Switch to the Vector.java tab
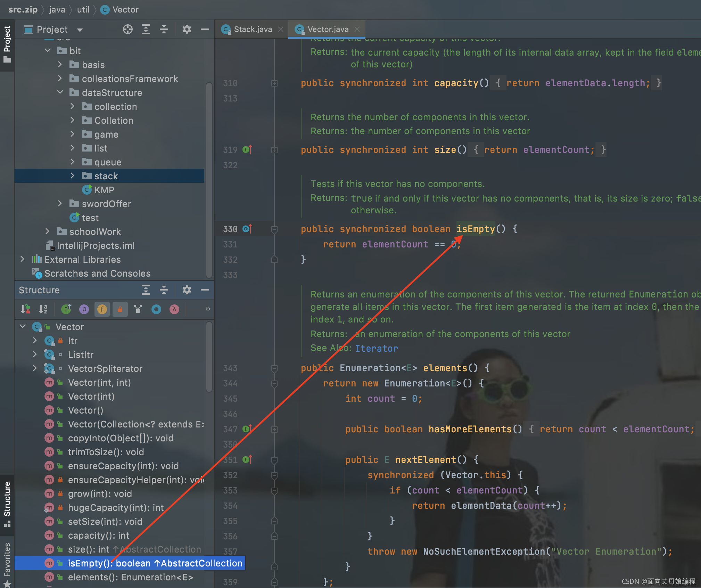 coord(328,29)
